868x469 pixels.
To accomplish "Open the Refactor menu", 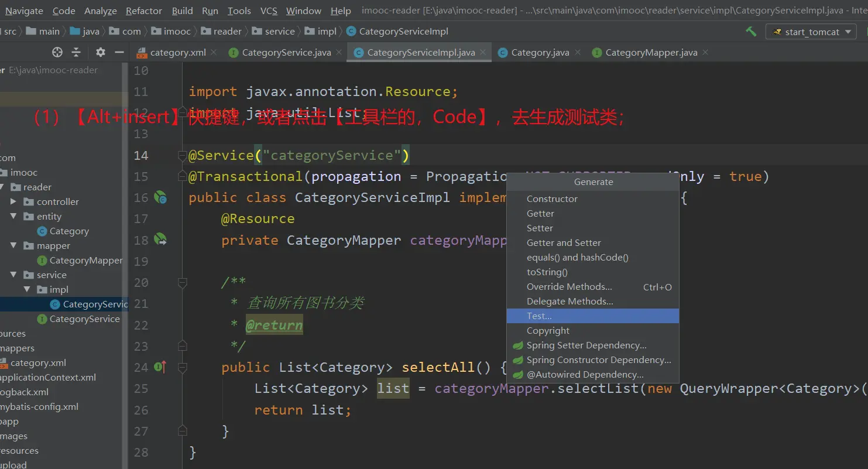I will [x=143, y=11].
